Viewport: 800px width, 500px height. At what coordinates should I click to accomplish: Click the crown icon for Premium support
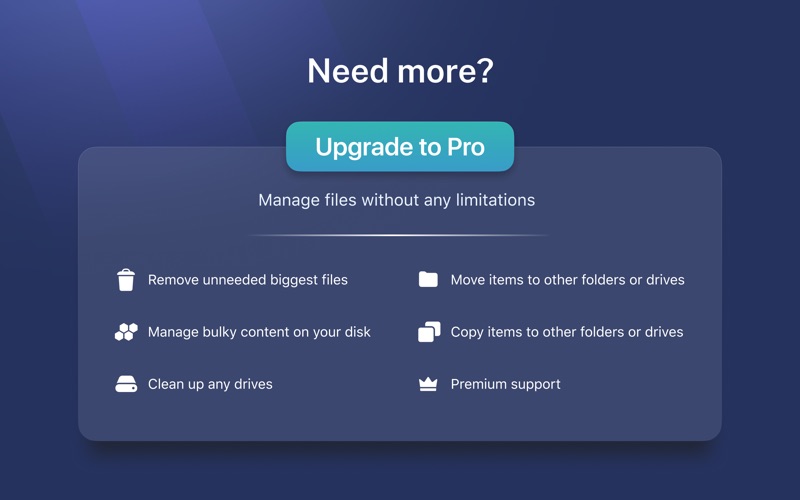(x=428, y=384)
